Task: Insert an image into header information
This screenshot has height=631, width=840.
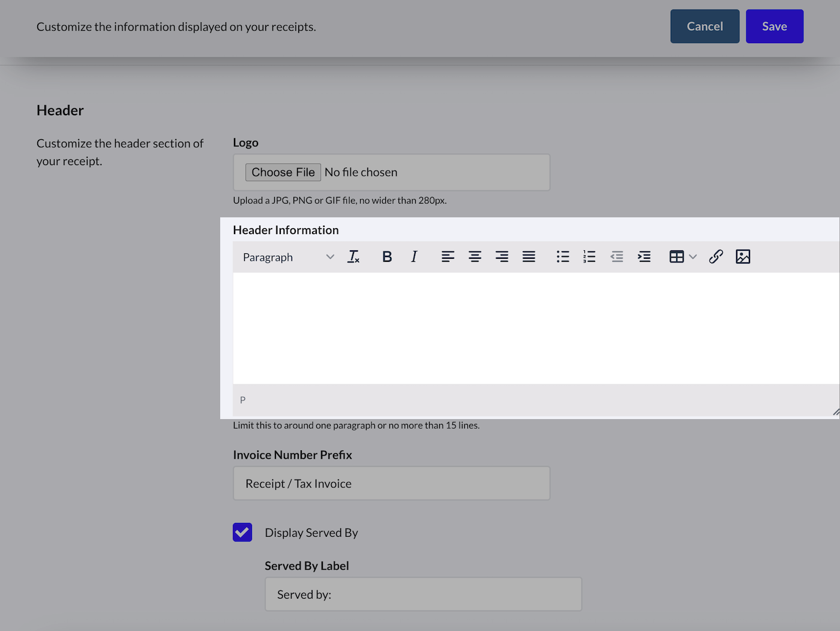Action: tap(743, 257)
